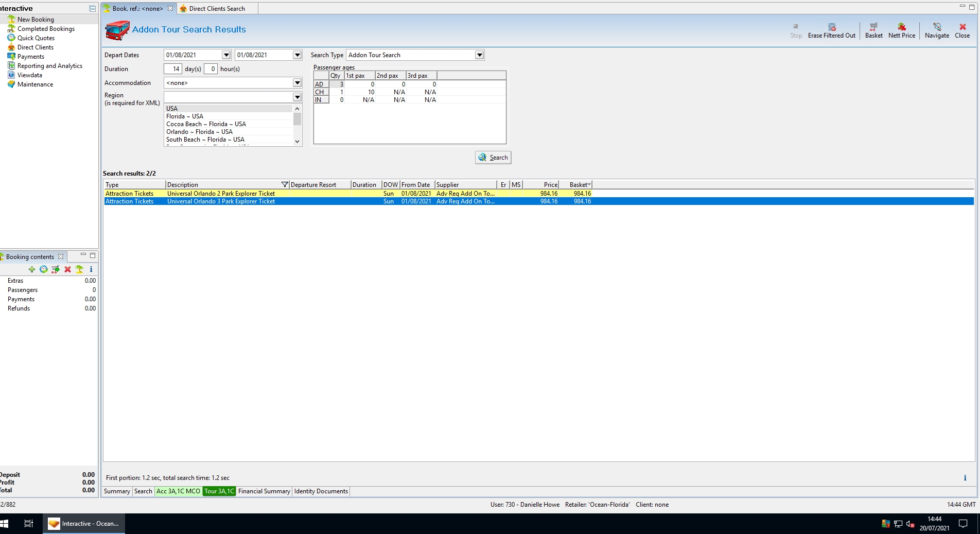The width and height of the screenshot is (980, 534).
Task: Open the Financial Summary tab
Action: coord(264,491)
